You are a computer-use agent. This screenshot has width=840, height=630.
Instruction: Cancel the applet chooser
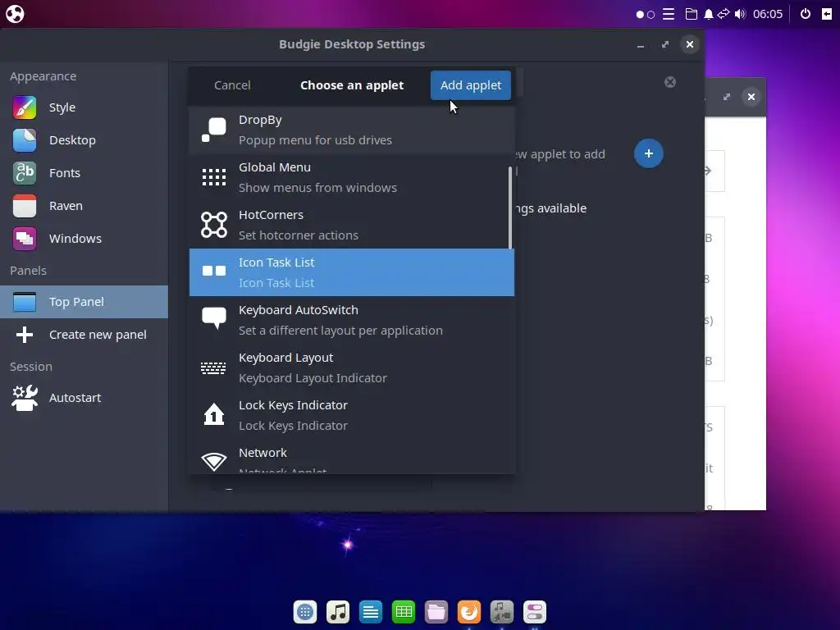point(232,85)
